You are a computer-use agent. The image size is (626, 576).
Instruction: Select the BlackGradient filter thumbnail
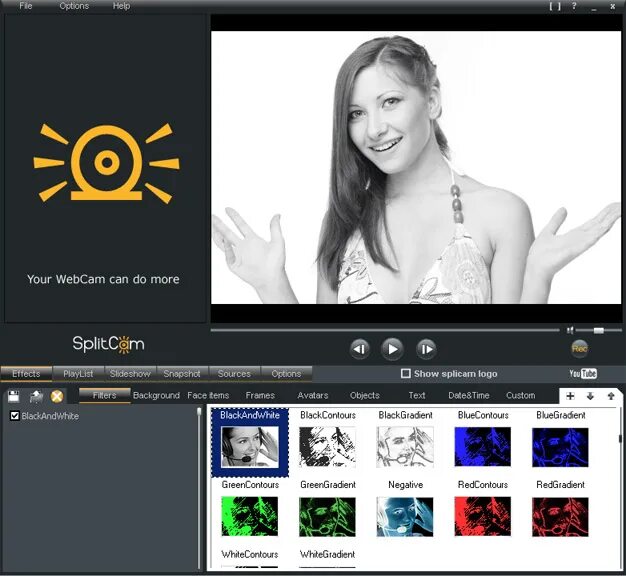(x=405, y=446)
